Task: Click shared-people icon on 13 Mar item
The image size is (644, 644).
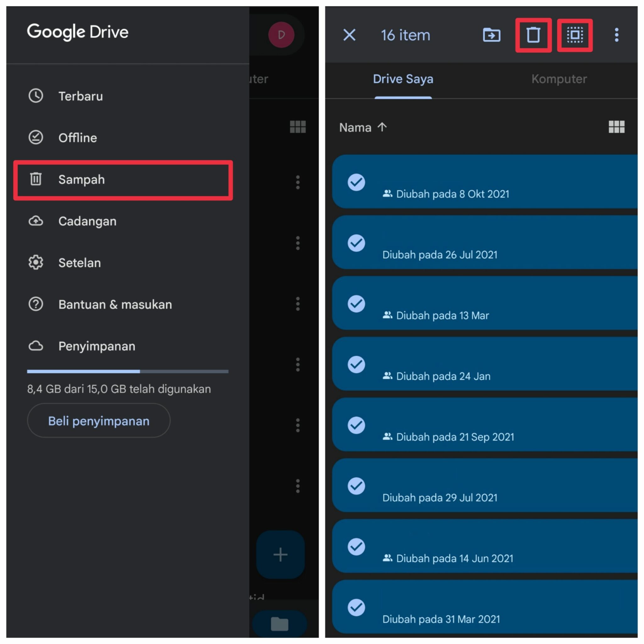Action: point(387,315)
